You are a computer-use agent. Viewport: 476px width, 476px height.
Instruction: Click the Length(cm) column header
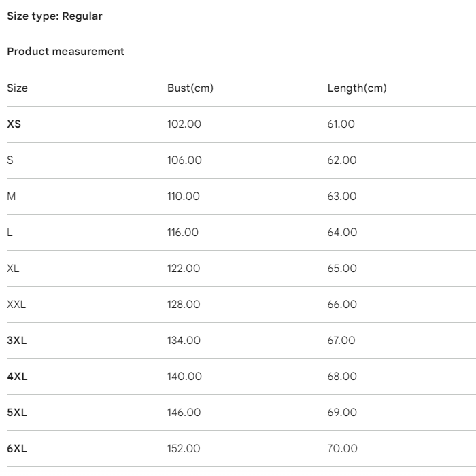357,88
